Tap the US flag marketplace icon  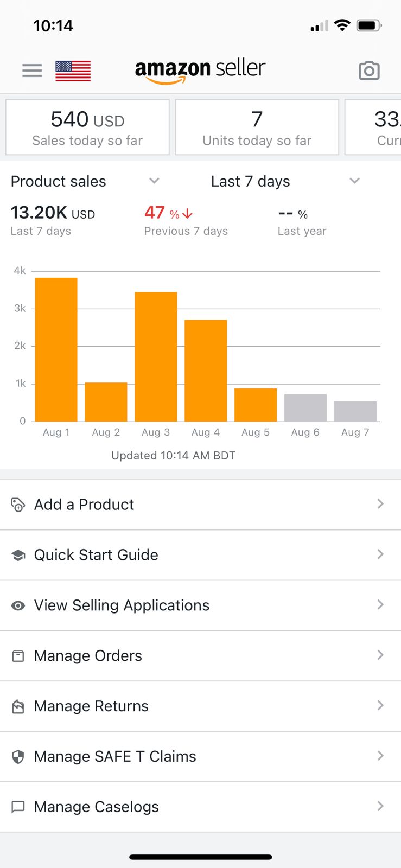73,71
